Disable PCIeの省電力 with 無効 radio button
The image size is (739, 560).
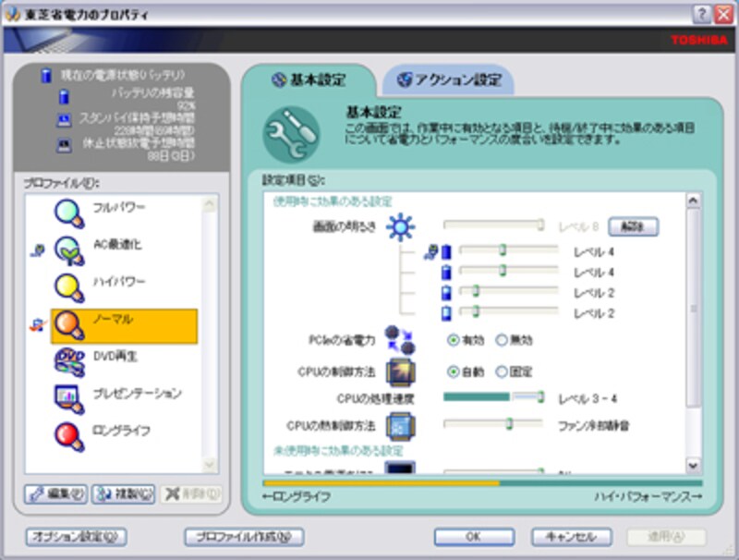coord(503,340)
